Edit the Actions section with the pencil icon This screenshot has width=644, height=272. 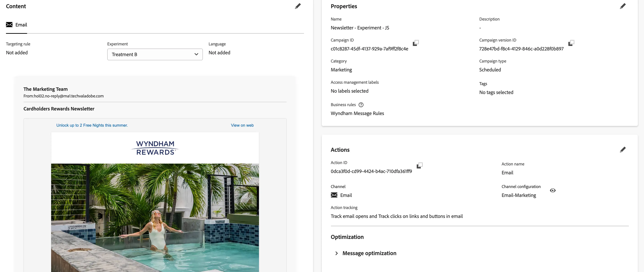pos(623,150)
